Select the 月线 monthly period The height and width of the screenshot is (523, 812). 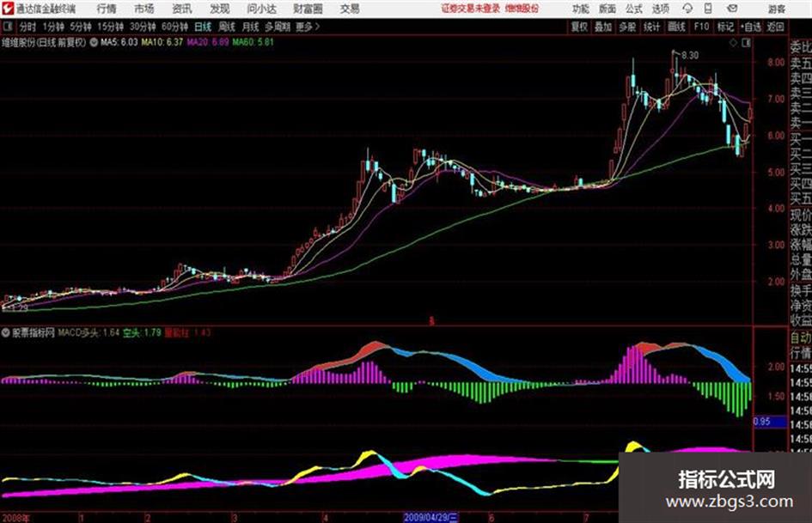[x=251, y=27]
